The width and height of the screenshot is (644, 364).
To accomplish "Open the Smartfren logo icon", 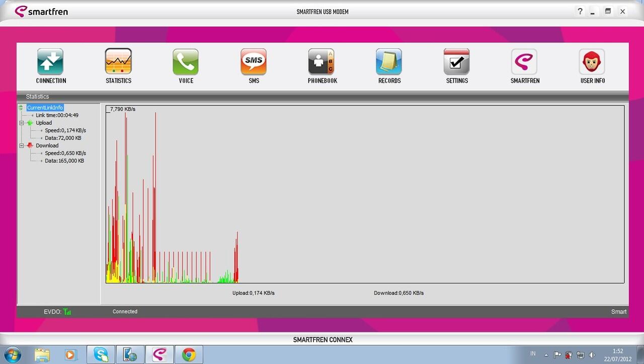I will 524,61.
